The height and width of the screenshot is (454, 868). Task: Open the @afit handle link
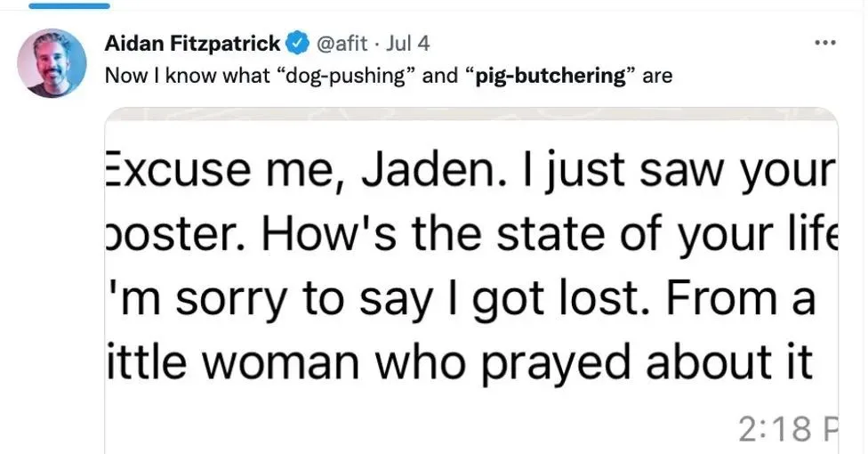point(342,43)
